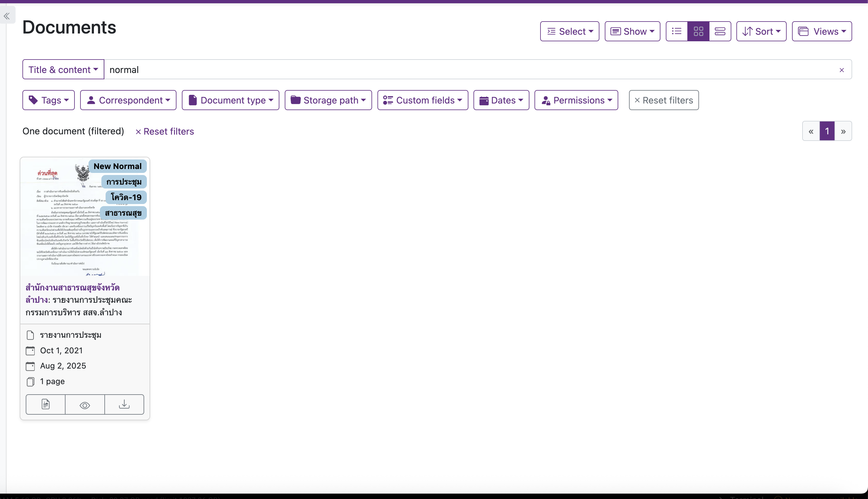Open the Tags filter dropdown
The width and height of the screenshot is (868, 499).
coord(48,100)
